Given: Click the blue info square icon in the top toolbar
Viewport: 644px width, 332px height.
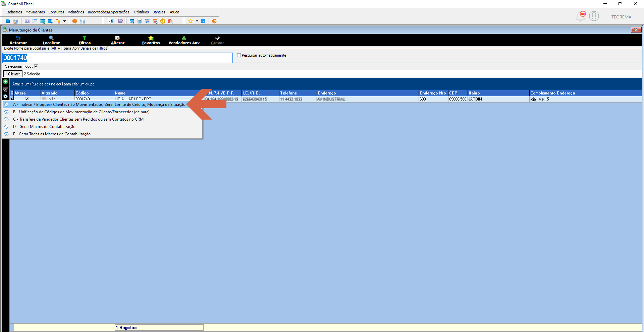Looking at the screenshot, I should pyautogui.click(x=203, y=21).
